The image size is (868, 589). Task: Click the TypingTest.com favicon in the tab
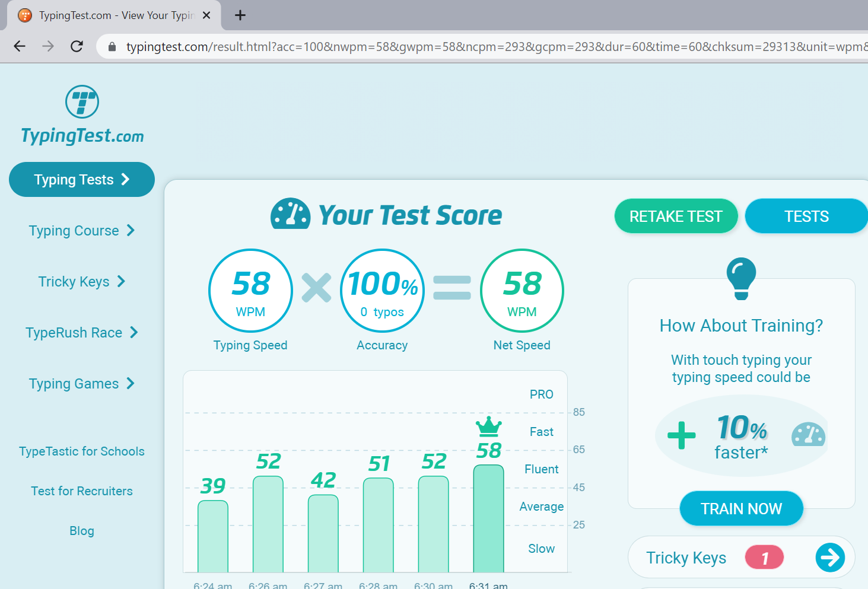(x=25, y=15)
